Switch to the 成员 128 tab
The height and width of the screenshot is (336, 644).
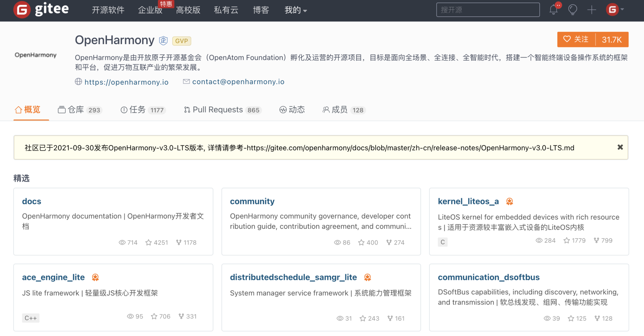(x=344, y=110)
